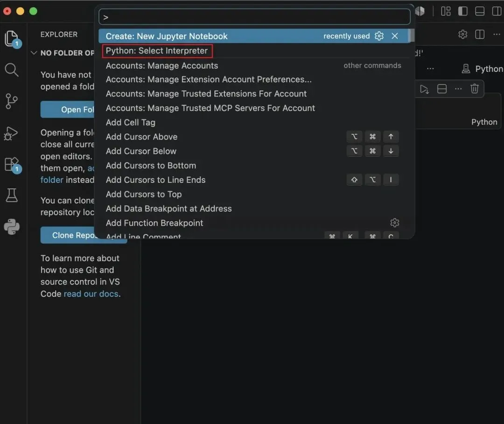This screenshot has height=424, width=504.
Task: Choose Add Cursors to Bottom command
Action: [x=254, y=166]
